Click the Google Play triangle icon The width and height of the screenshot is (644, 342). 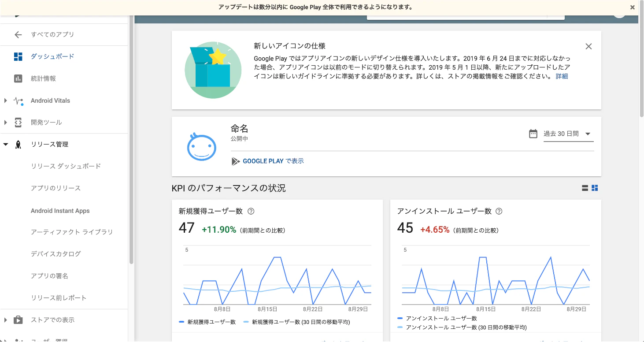235,161
